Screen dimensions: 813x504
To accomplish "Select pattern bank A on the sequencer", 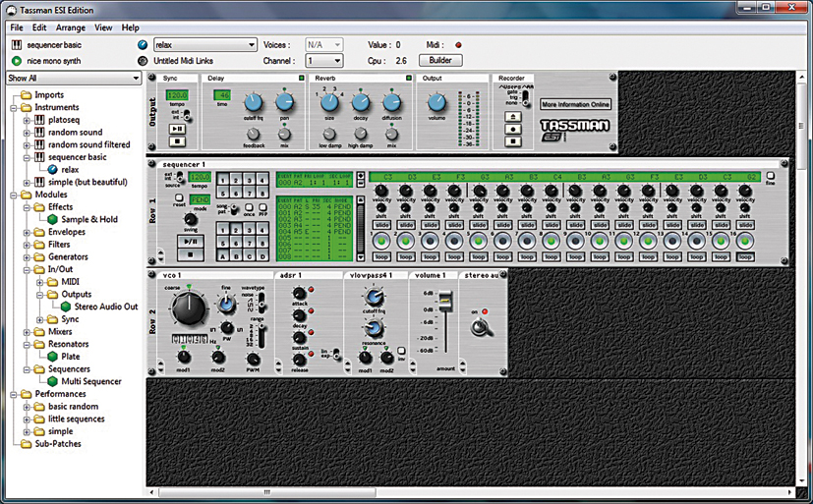I will pyautogui.click(x=223, y=256).
